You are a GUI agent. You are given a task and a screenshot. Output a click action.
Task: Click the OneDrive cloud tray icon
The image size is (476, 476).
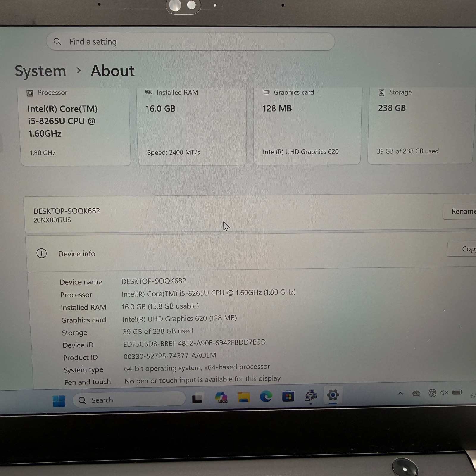[x=416, y=394]
